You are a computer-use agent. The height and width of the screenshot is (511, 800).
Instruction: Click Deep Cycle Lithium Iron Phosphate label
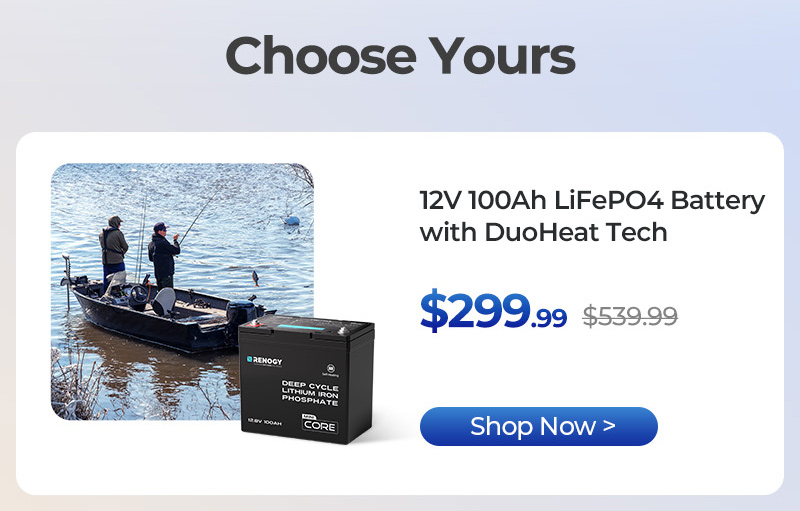click(310, 393)
